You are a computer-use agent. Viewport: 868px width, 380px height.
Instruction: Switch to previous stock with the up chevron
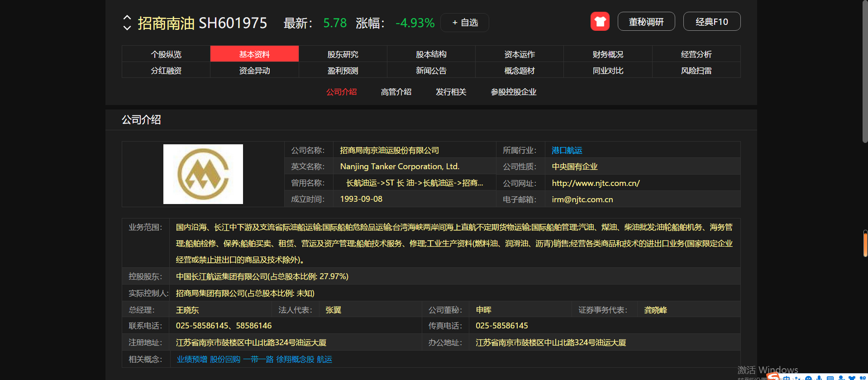pyautogui.click(x=127, y=18)
